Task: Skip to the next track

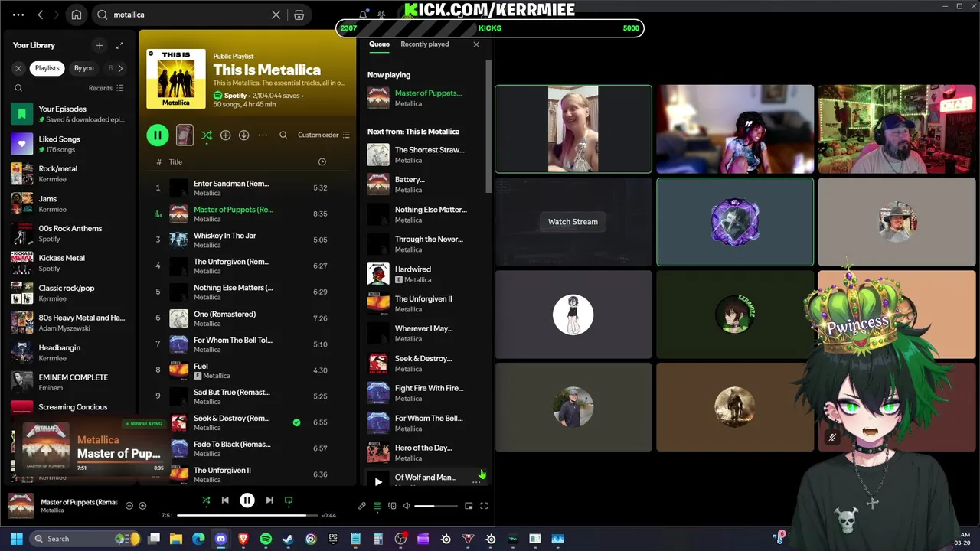Action: click(x=269, y=500)
